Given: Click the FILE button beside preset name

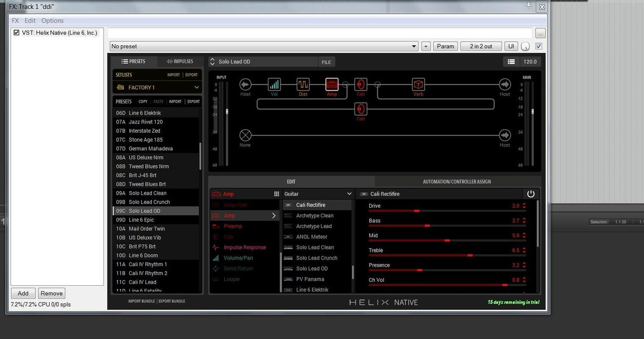Looking at the screenshot, I should 327,62.
